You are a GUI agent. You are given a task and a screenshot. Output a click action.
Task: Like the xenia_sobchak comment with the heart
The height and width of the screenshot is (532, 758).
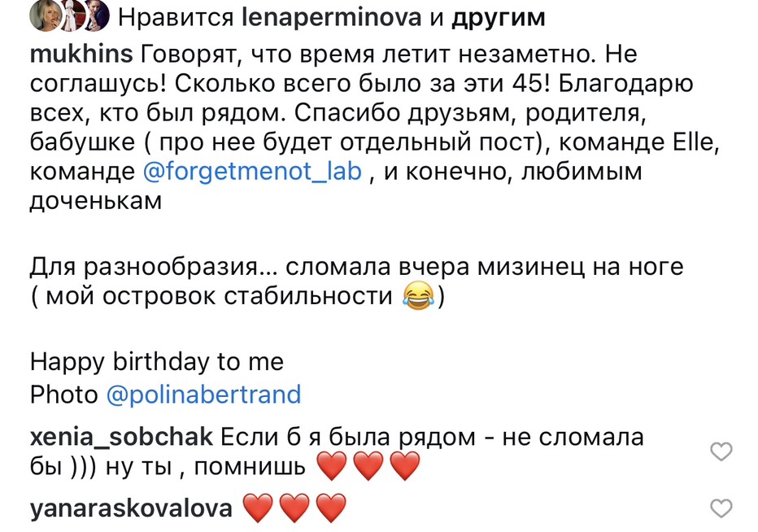pos(721,451)
